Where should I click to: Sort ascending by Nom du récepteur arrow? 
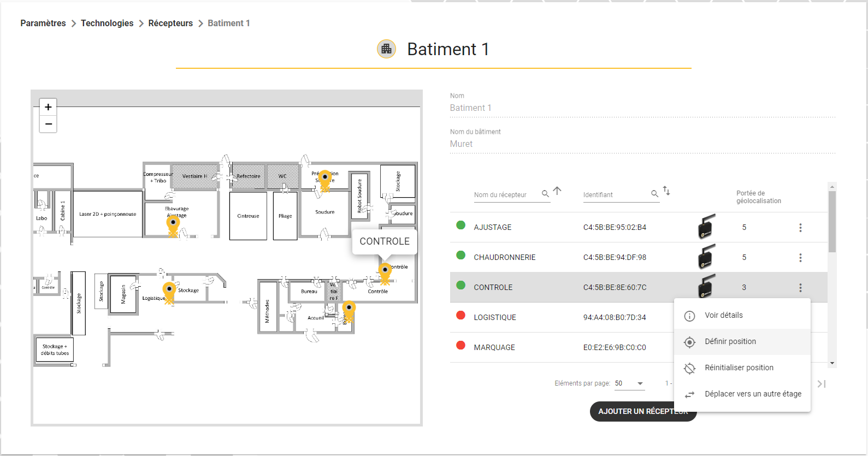tap(557, 191)
